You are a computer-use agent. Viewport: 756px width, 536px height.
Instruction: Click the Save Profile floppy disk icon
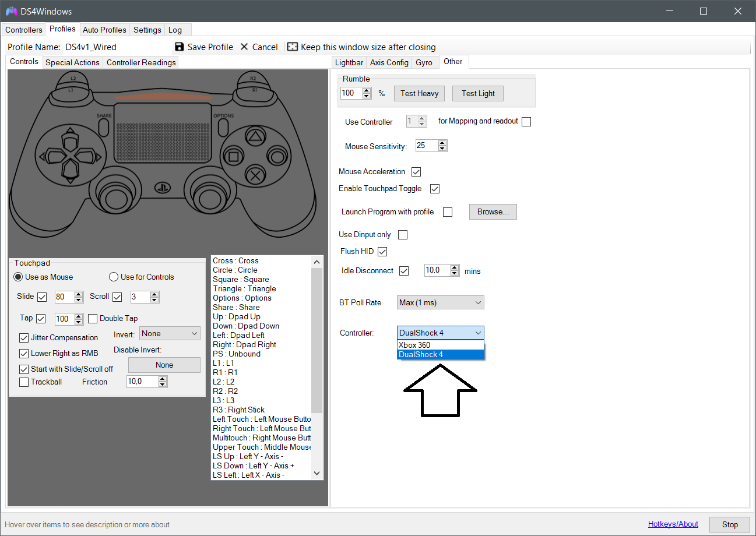[180, 47]
